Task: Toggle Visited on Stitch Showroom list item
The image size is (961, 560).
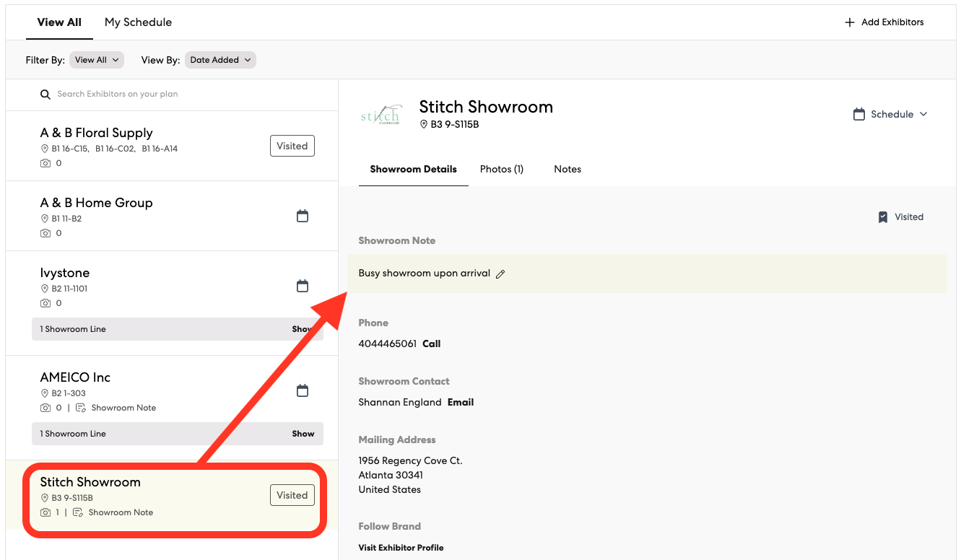Action: click(292, 495)
